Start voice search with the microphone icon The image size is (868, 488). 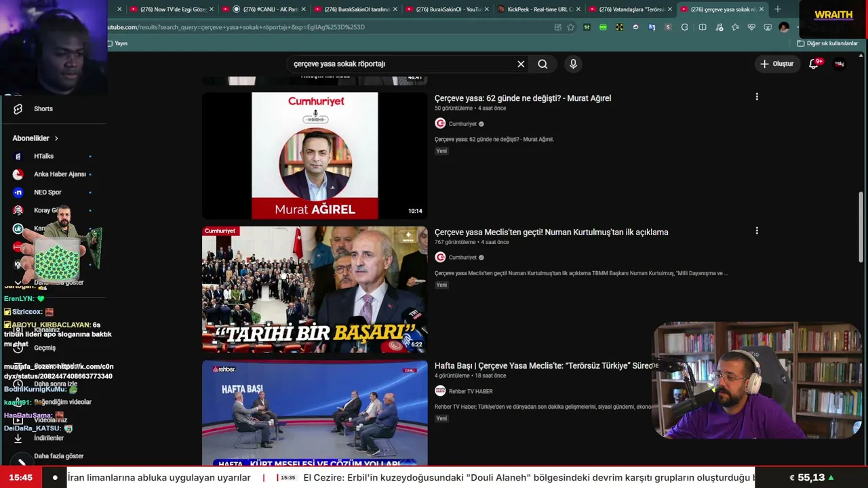click(573, 64)
